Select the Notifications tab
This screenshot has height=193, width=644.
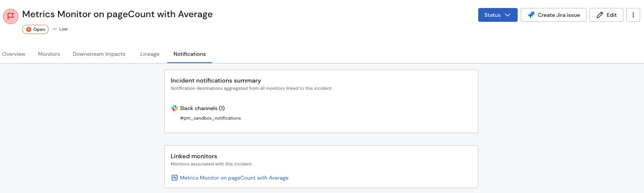190,54
